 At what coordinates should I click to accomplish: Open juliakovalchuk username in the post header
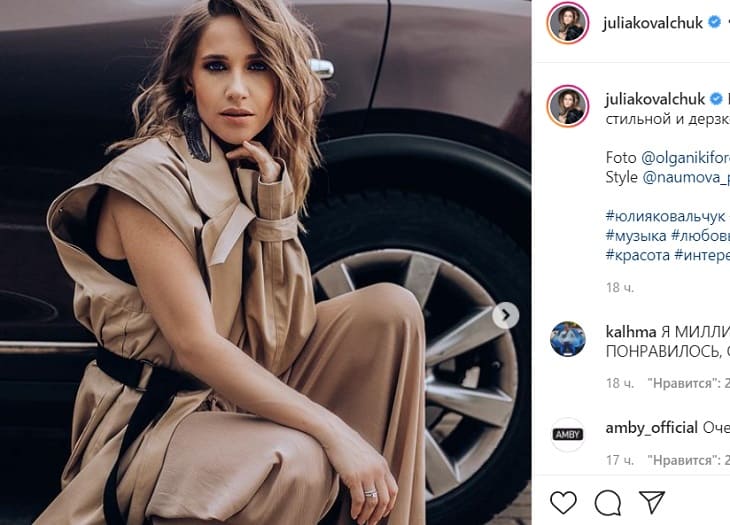(653, 22)
